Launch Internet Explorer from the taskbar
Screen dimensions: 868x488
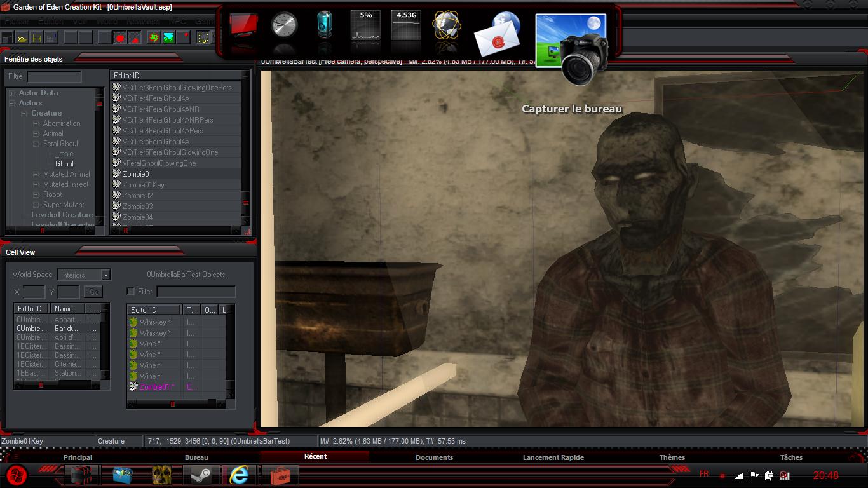click(x=238, y=475)
